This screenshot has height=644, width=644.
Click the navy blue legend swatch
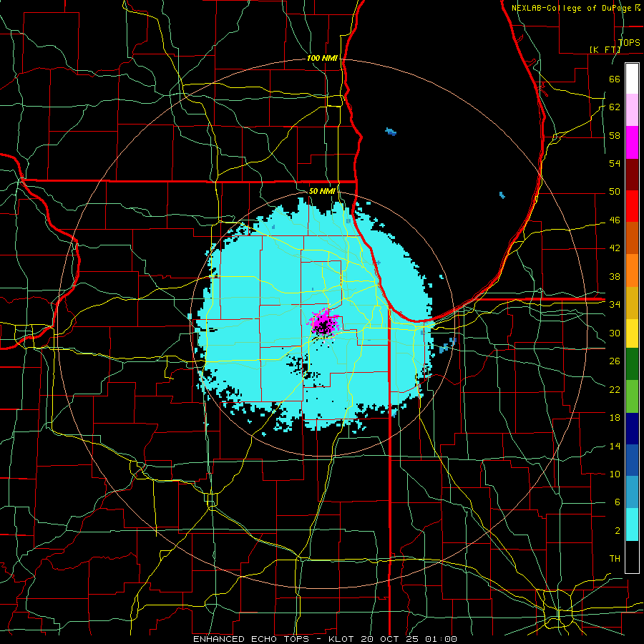click(x=632, y=429)
